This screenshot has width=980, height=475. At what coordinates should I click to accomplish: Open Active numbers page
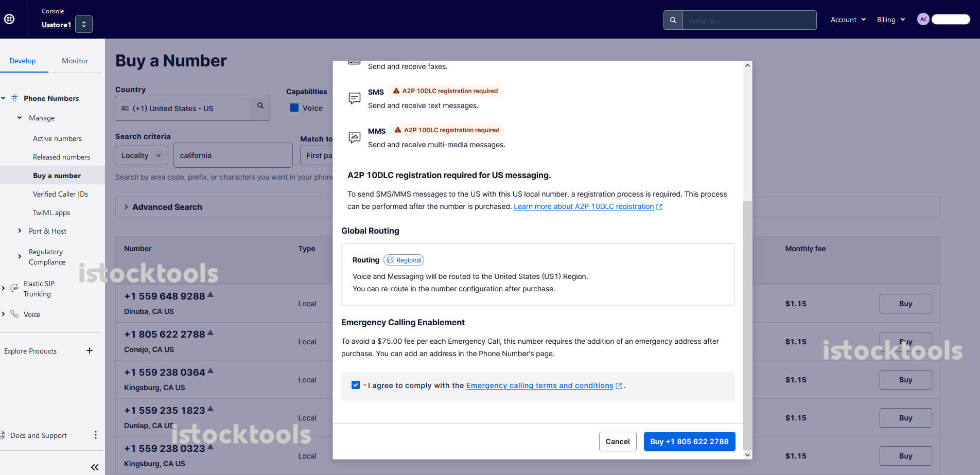point(57,138)
